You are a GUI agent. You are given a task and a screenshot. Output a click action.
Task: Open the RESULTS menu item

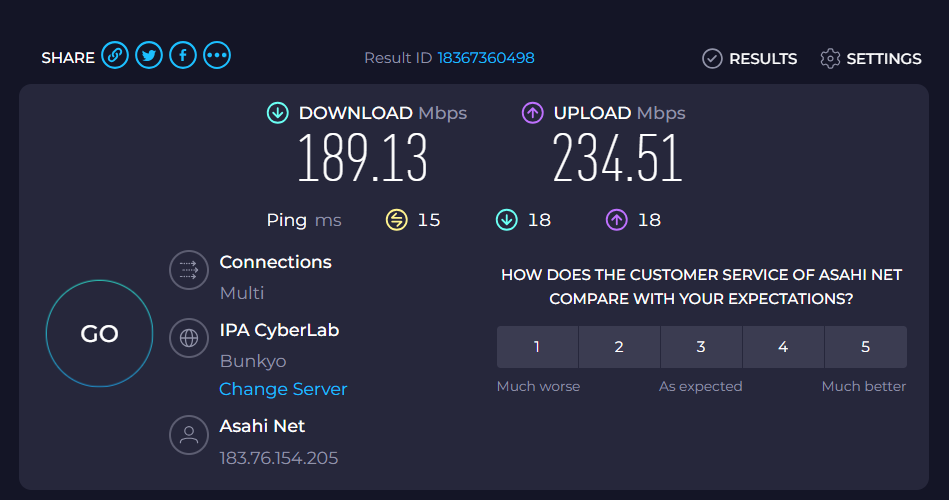762,59
